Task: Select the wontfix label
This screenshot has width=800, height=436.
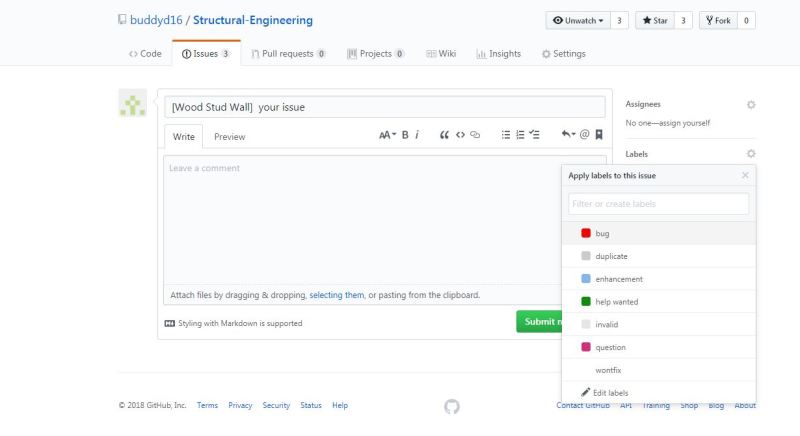Action: click(x=659, y=370)
